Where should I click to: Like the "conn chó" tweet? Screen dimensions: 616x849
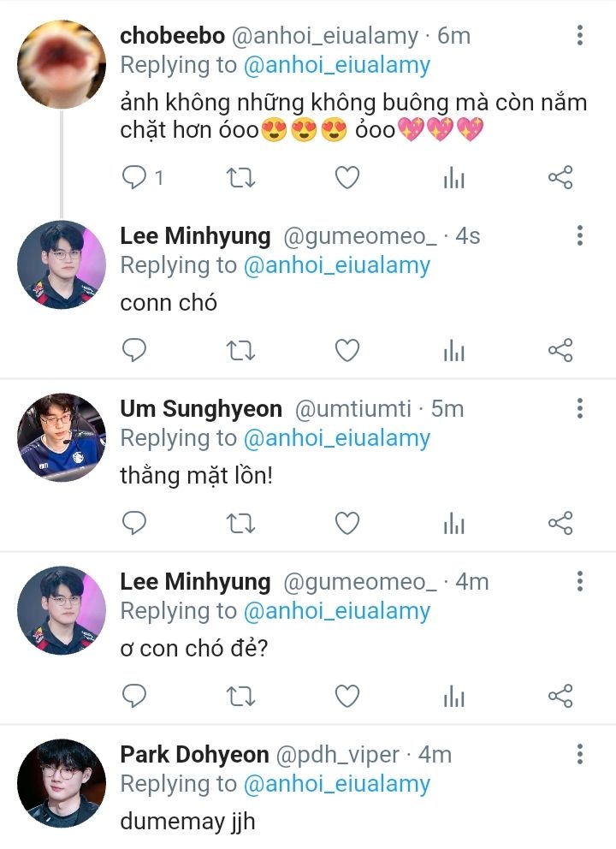(x=346, y=350)
